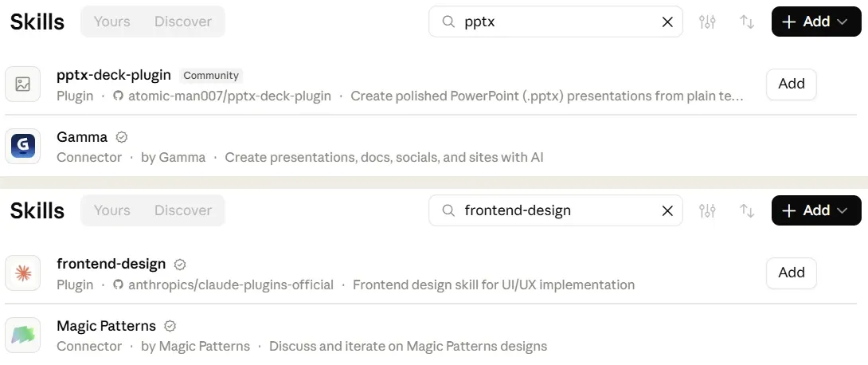Open the frontend-design plugin title
Image resolution: width=868 pixels, height=365 pixels.
pos(111,265)
